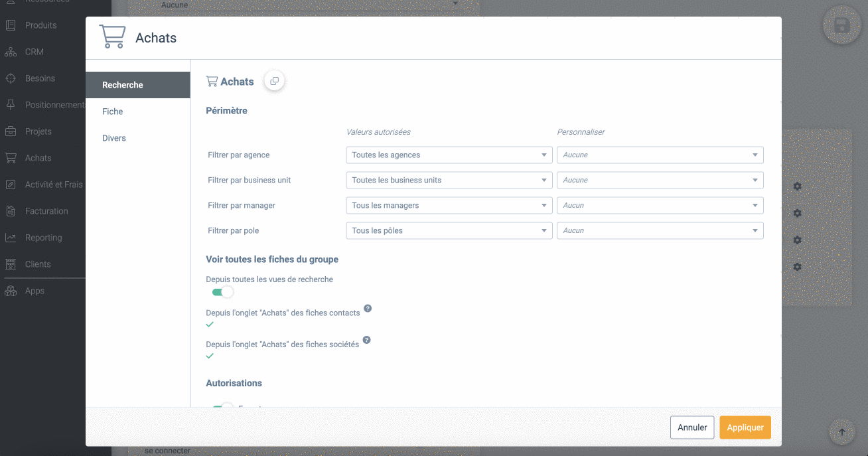Open Personnaliser dropdown for business unit filter

coord(660,180)
